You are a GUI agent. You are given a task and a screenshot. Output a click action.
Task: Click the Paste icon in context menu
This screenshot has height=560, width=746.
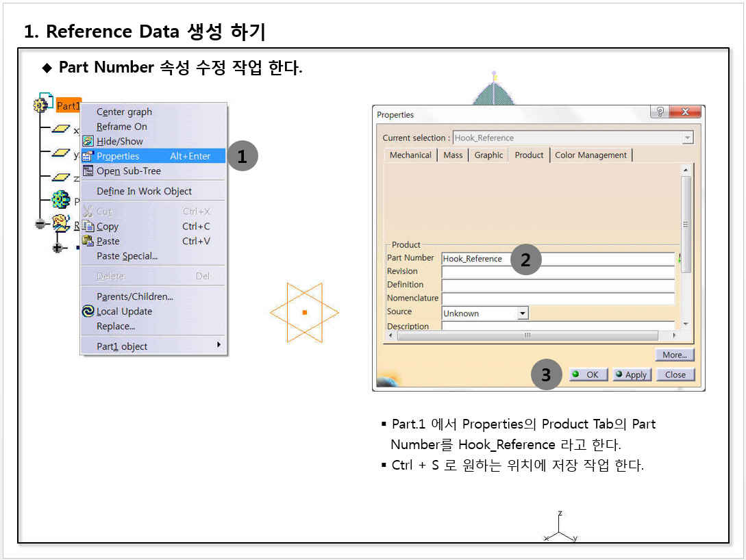point(88,241)
